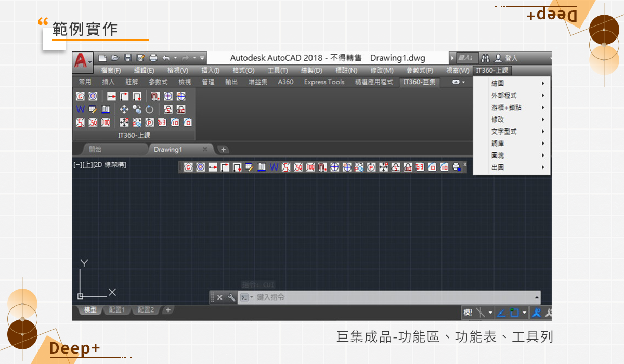The height and width of the screenshot is (364, 624).
Task: Click the Save icon in quick access toolbar
Action: click(x=128, y=58)
